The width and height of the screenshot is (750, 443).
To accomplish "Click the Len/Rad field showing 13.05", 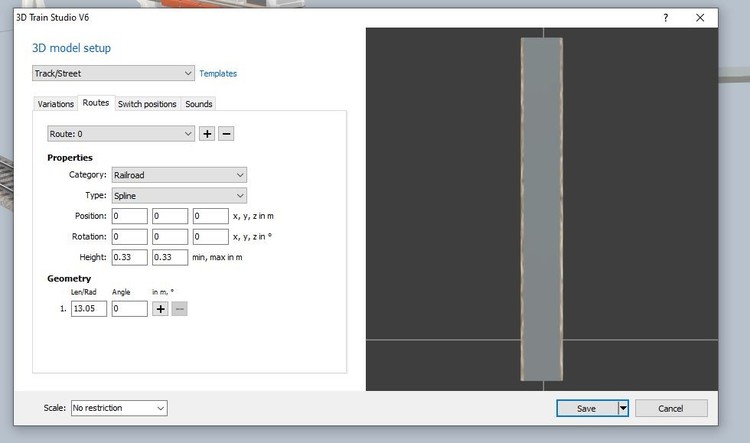I will click(x=89, y=309).
